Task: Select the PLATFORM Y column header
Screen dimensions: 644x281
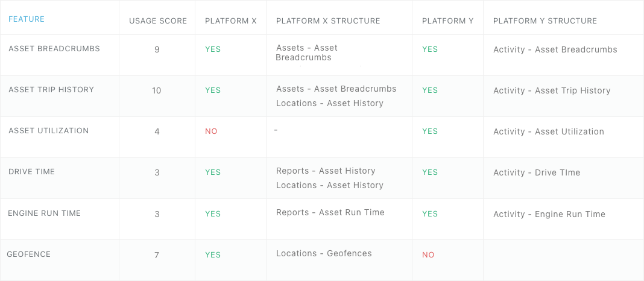Action: pos(447,21)
